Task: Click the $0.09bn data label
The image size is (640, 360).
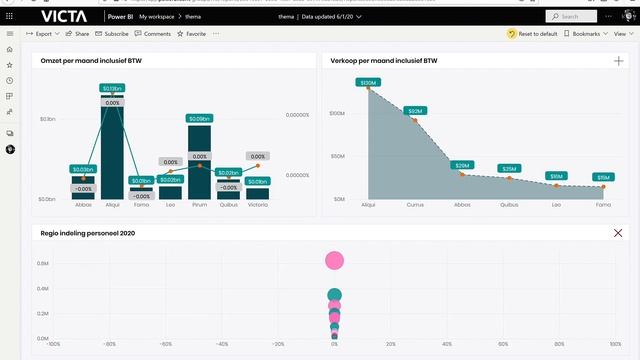Action: pos(199,118)
